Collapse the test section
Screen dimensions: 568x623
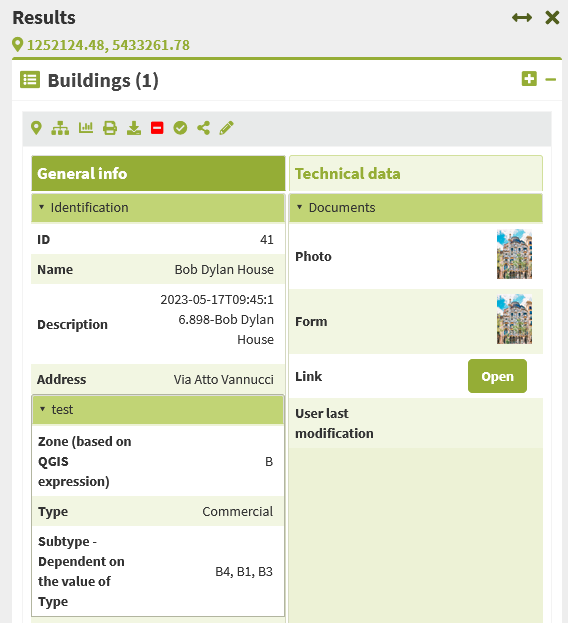[x=158, y=410]
